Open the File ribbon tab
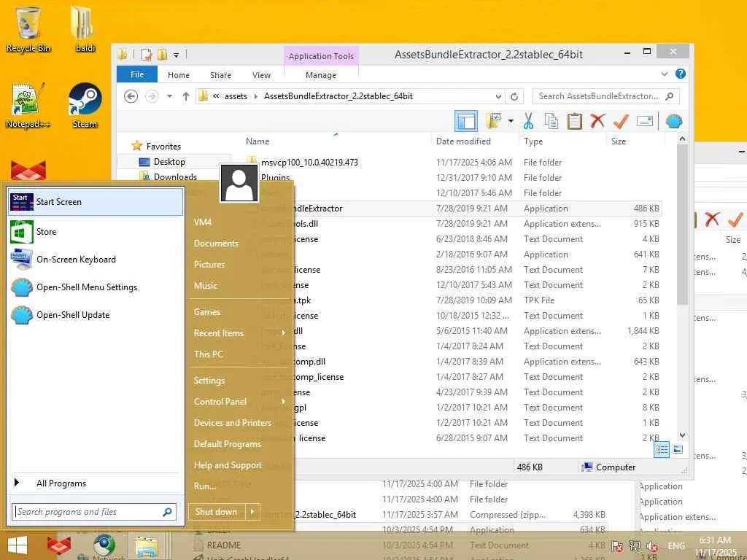This screenshot has width=747, height=560. (136, 74)
